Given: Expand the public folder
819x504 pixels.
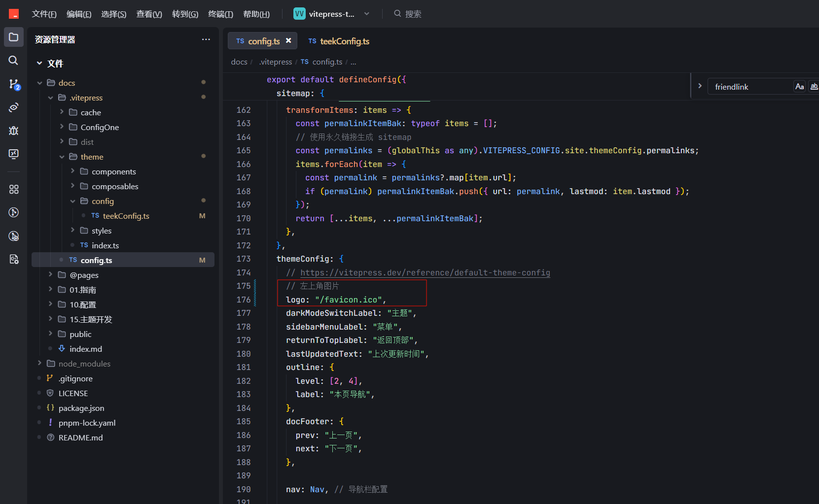Looking at the screenshot, I should click(50, 334).
